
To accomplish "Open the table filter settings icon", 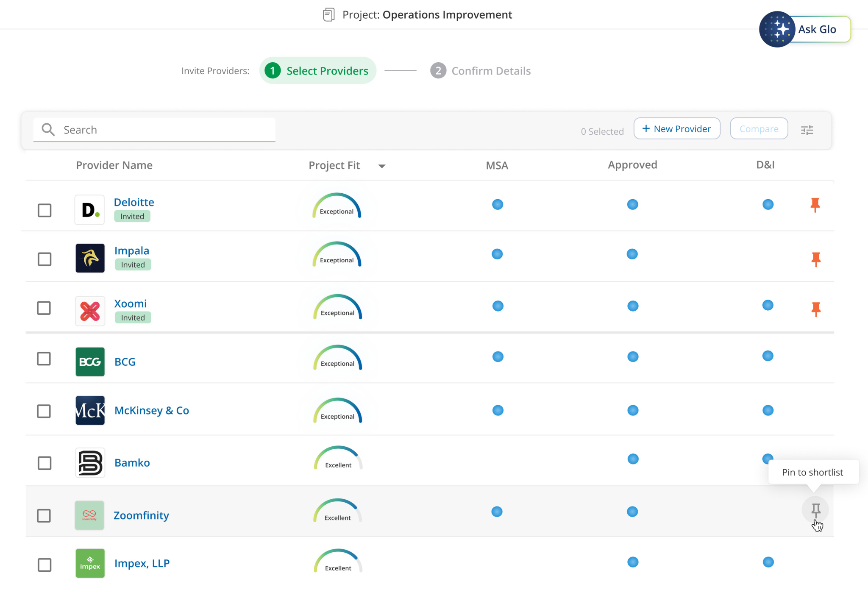I will (x=807, y=130).
